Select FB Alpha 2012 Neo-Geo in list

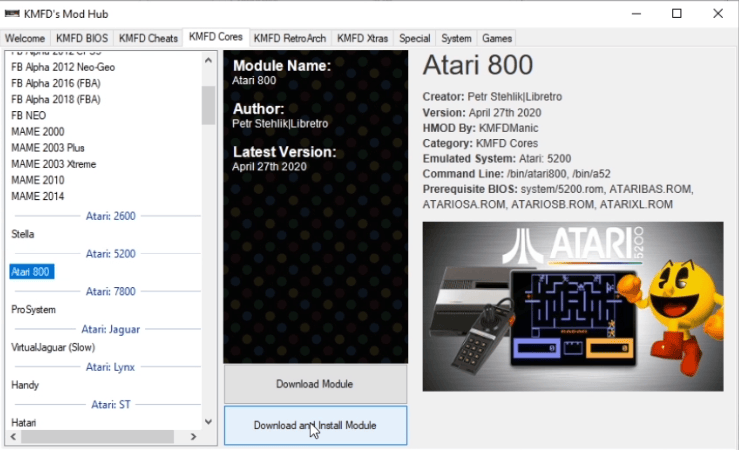63,67
